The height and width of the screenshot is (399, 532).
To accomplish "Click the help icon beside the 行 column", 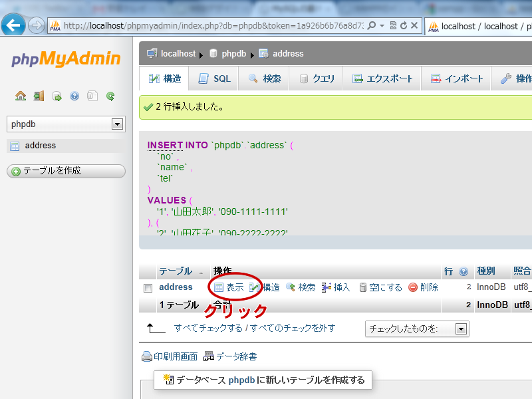I will [464, 271].
